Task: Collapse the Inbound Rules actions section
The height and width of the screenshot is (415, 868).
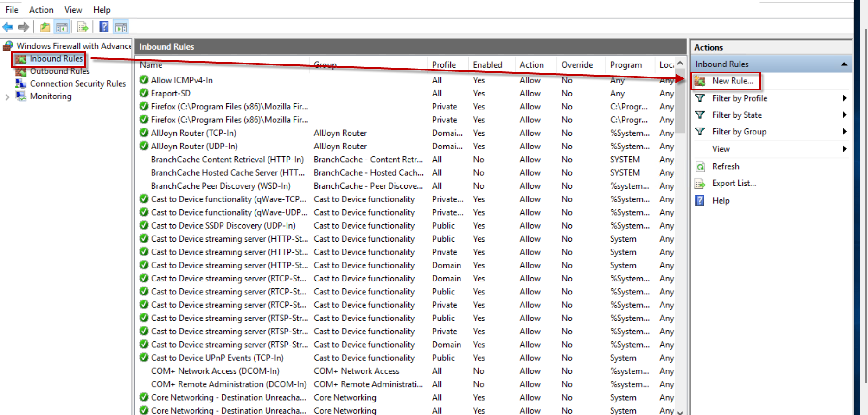Action: pos(844,64)
